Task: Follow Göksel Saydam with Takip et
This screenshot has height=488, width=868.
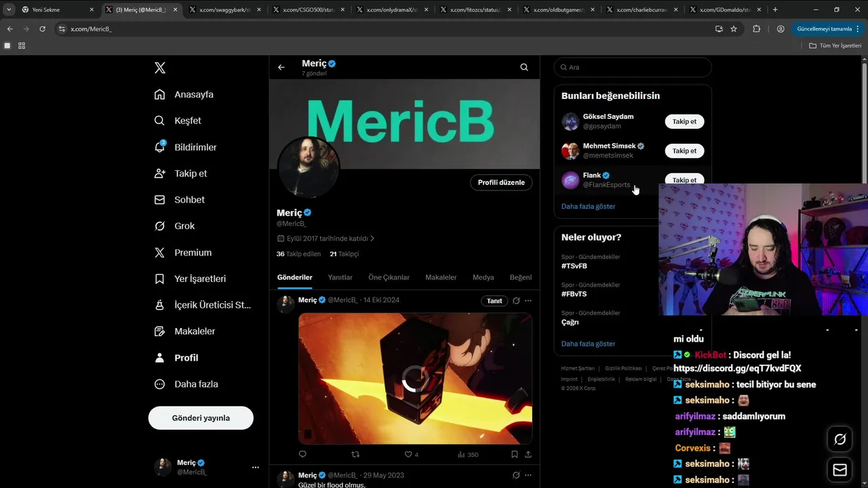Action: click(684, 121)
